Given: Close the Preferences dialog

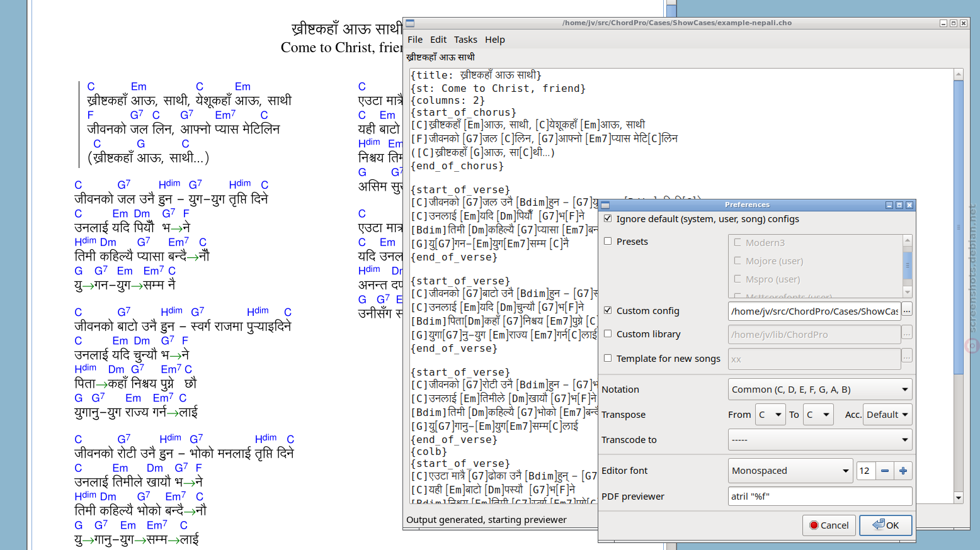Looking at the screenshot, I should pos(909,205).
